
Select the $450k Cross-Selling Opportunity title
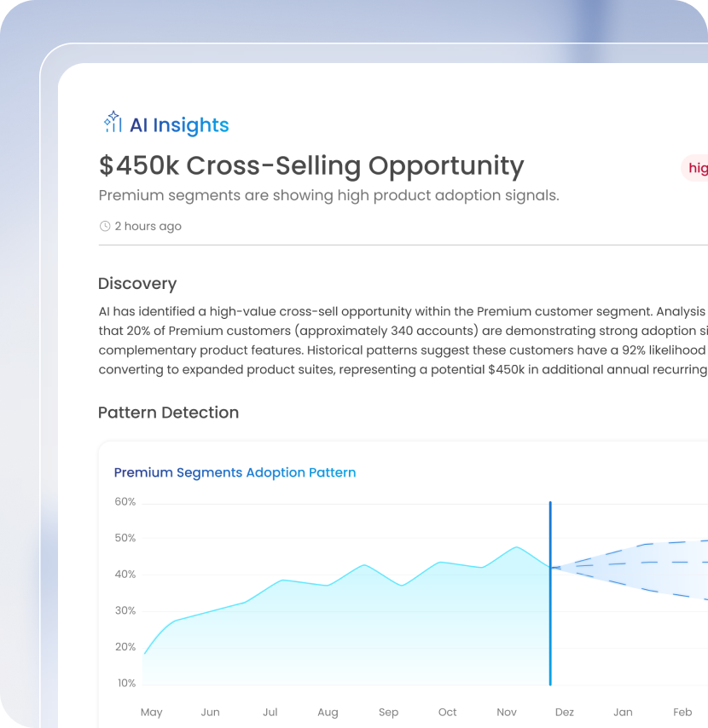pos(311,165)
